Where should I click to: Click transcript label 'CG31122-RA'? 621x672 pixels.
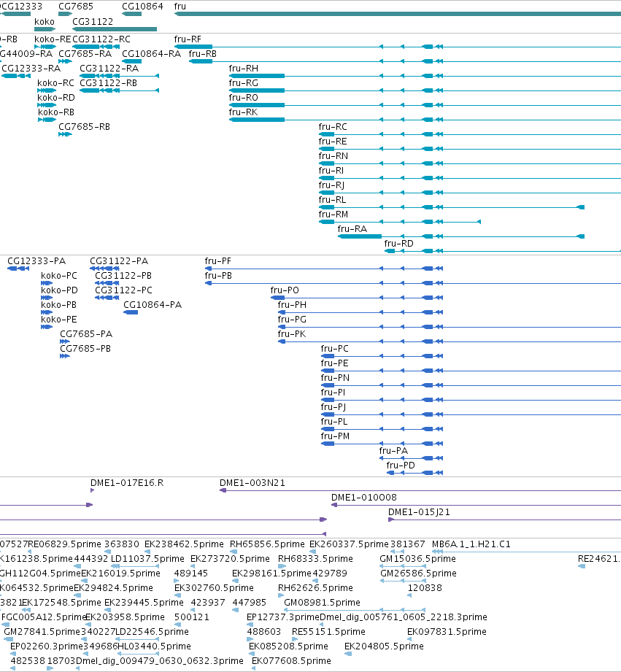[109, 69]
